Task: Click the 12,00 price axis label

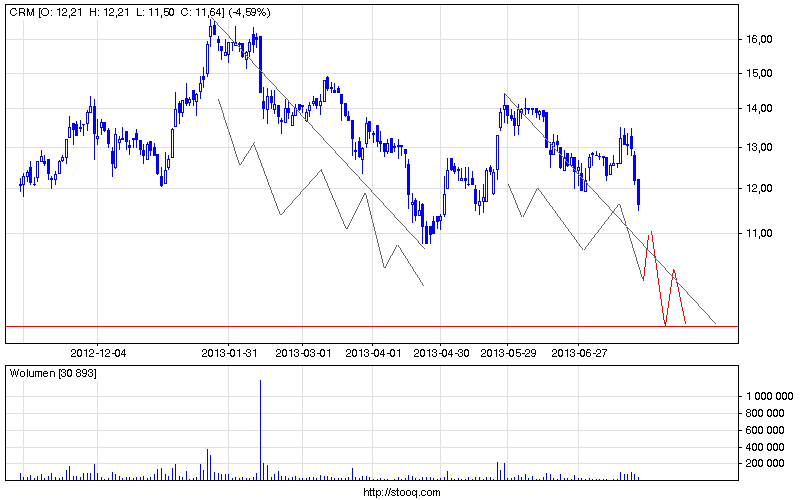Action: point(759,188)
